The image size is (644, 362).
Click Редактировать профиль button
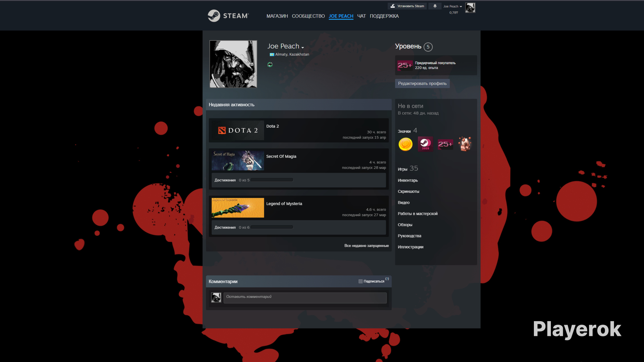pos(422,84)
